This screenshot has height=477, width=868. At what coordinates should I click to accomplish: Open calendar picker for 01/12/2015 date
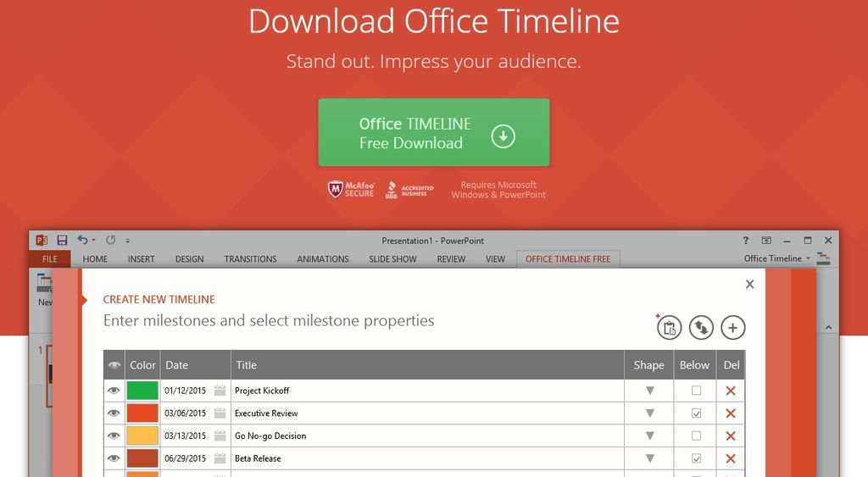[x=220, y=391]
